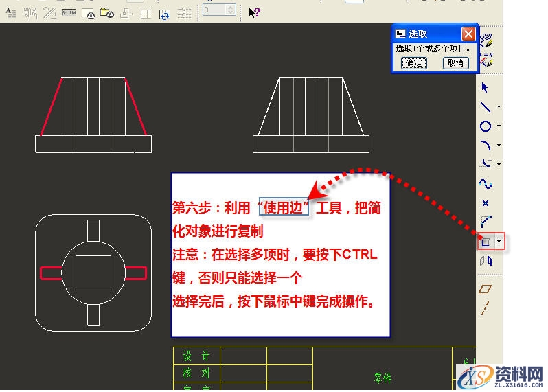Click the 设 计 cell in the title block
This screenshot has width=548, height=392.
[x=196, y=356]
